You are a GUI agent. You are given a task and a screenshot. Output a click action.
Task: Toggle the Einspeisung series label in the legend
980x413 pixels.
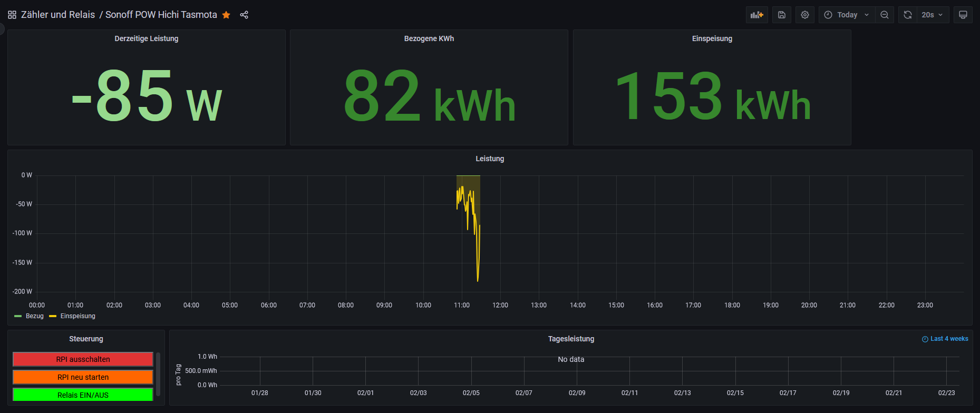coord(77,316)
